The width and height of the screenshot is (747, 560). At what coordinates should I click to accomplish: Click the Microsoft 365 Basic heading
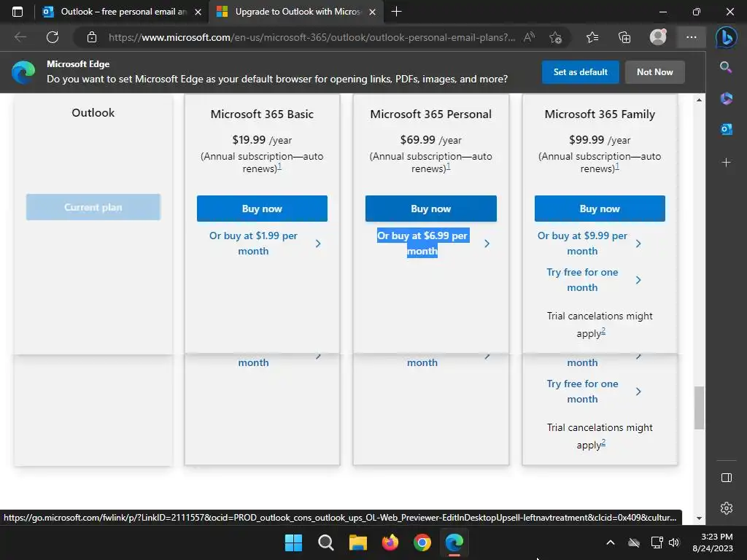click(x=262, y=114)
